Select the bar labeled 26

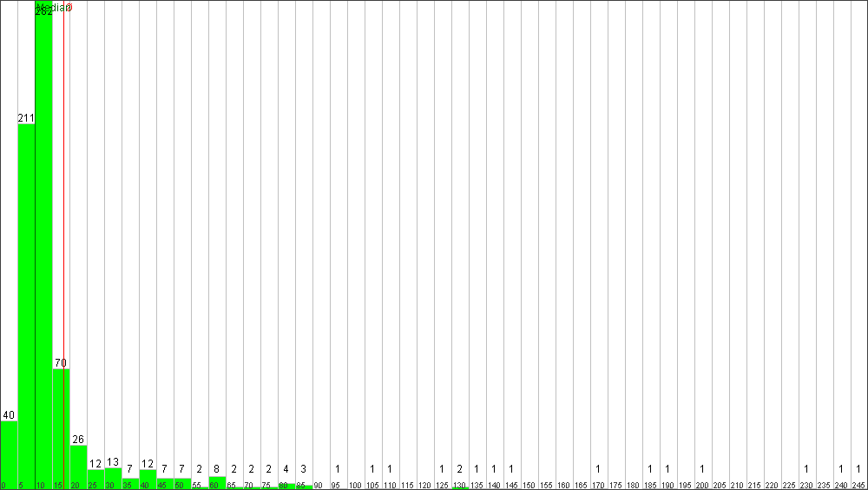[79, 467]
